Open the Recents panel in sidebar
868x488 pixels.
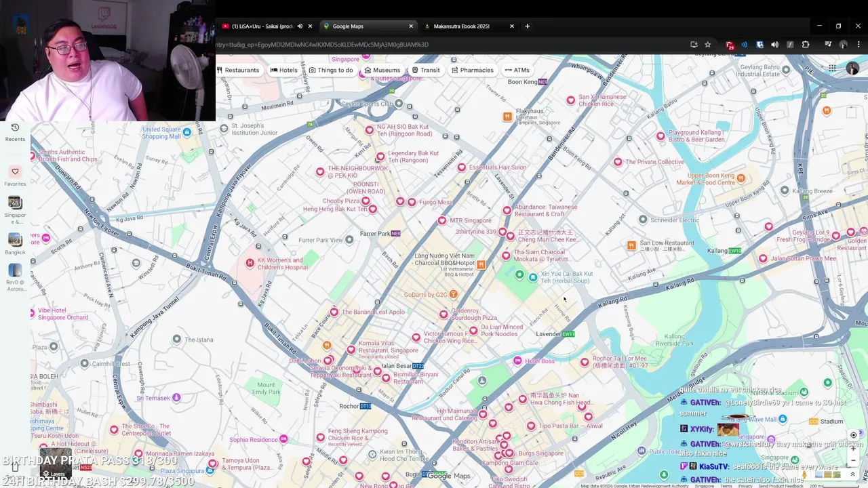click(x=15, y=132)
